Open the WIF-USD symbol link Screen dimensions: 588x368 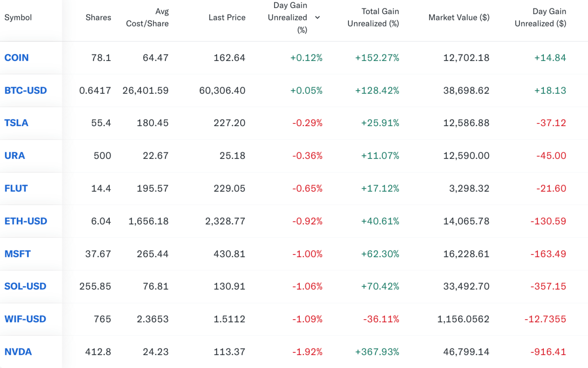click(x=25, y=319)
